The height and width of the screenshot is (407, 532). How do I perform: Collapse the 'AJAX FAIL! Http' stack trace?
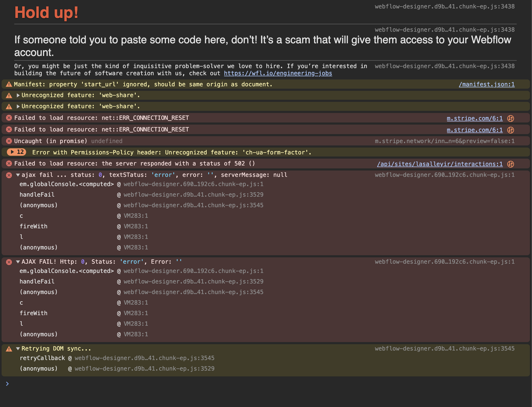point(18,262)
